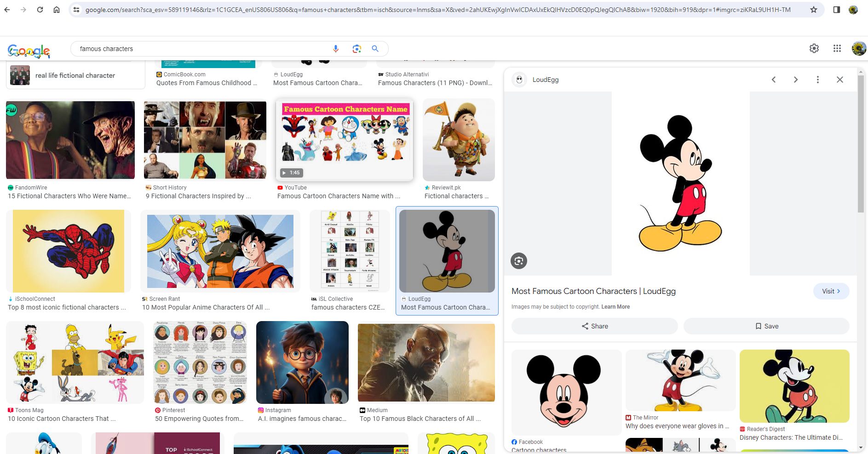Viewport: 868px width, 454px height.
Task: Go back using the browser back arrow
Action: pos(7,10)
